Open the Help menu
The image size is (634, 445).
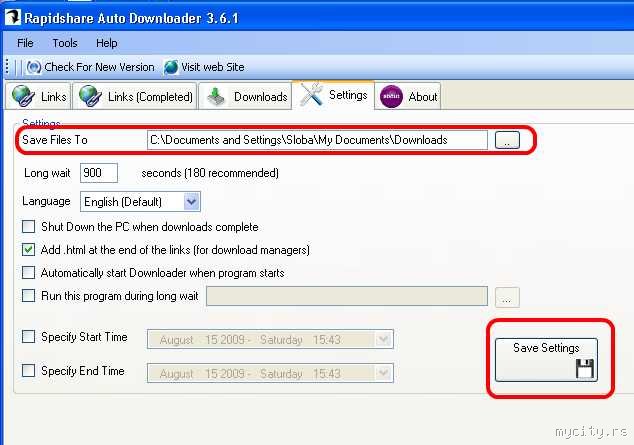[106, 43]
